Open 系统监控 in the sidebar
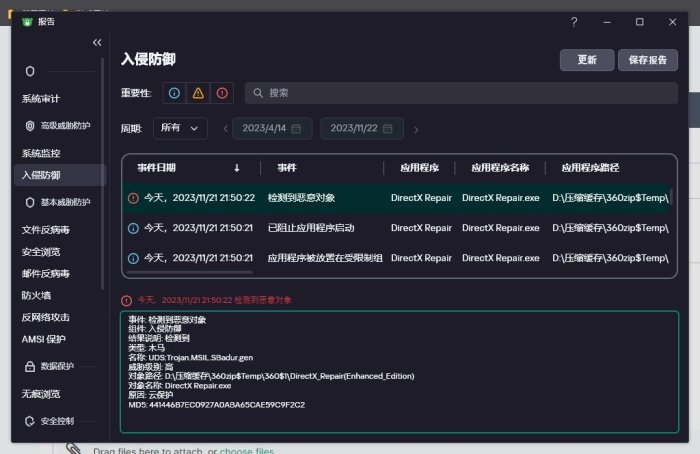Viewport: 700px width, 454px height. click(x=41, y=153)
